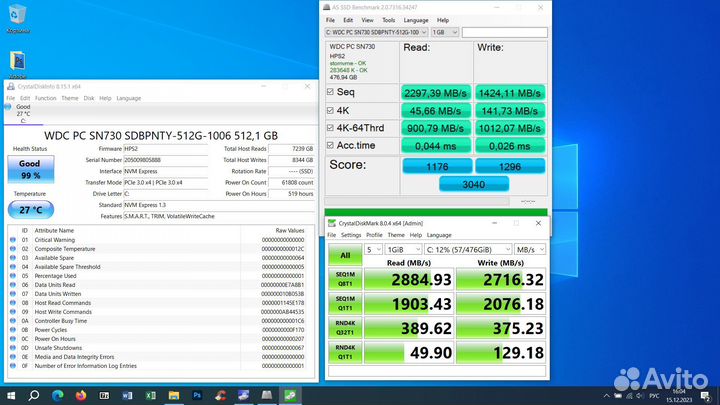Toggle the 4K-64Thrd test checkbox
Viewport: 720px width, 405px height.
coord(330,128)
